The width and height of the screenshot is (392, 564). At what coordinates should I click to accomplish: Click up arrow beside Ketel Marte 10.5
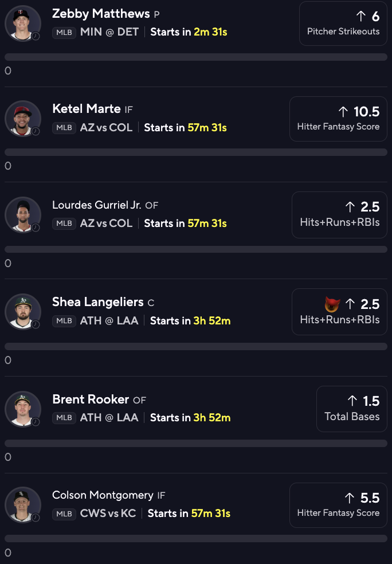343,112
